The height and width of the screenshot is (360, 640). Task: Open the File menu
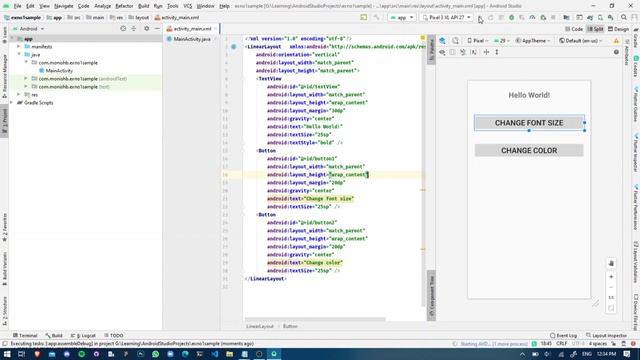coord(17,6)
